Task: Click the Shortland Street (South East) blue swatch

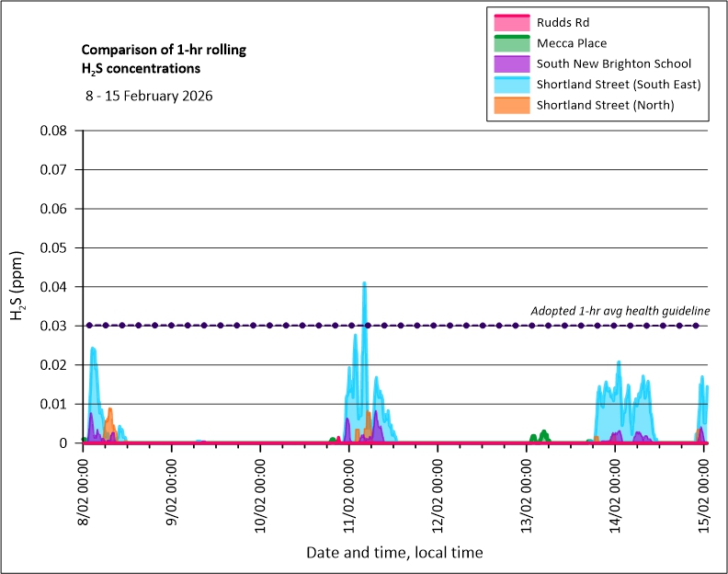Action: (510, 85)
